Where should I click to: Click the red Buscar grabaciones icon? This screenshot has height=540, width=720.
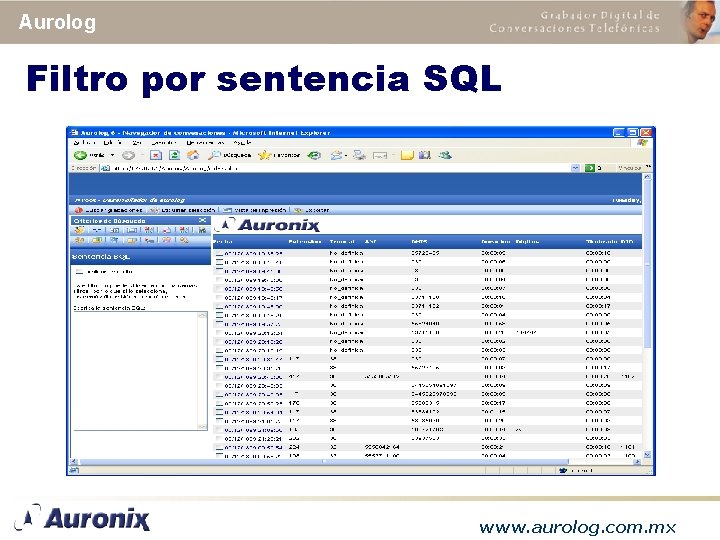79,210
